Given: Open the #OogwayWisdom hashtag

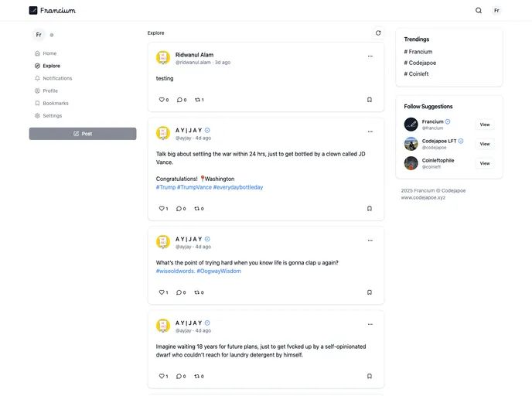Looking at the screenshot, I should (x=219, y=271).
